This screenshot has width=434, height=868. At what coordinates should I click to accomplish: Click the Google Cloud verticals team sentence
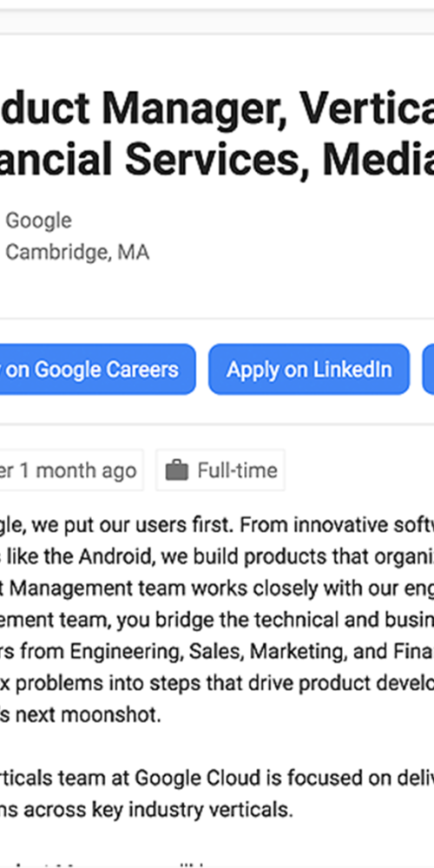[x=217, y=778]
